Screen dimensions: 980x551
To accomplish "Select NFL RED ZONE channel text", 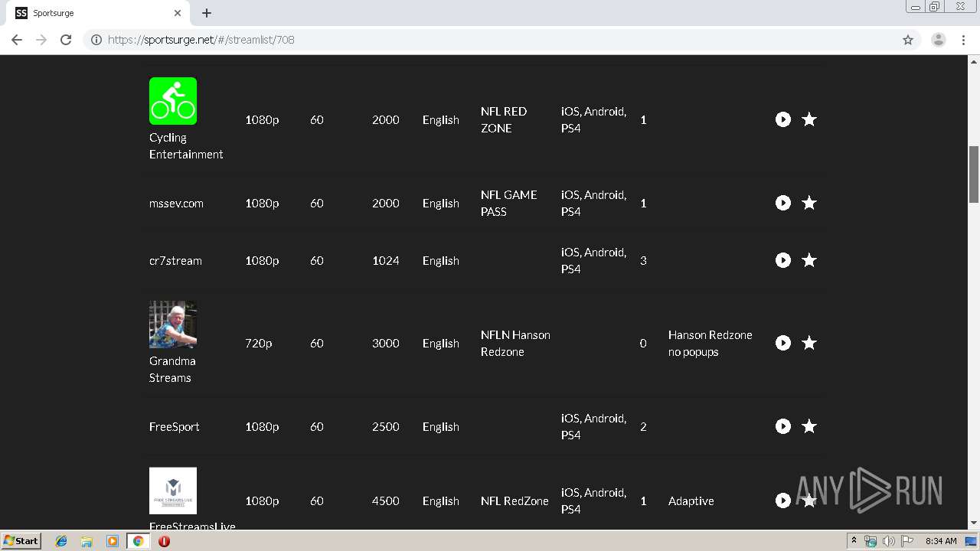I will click(504, 119).
